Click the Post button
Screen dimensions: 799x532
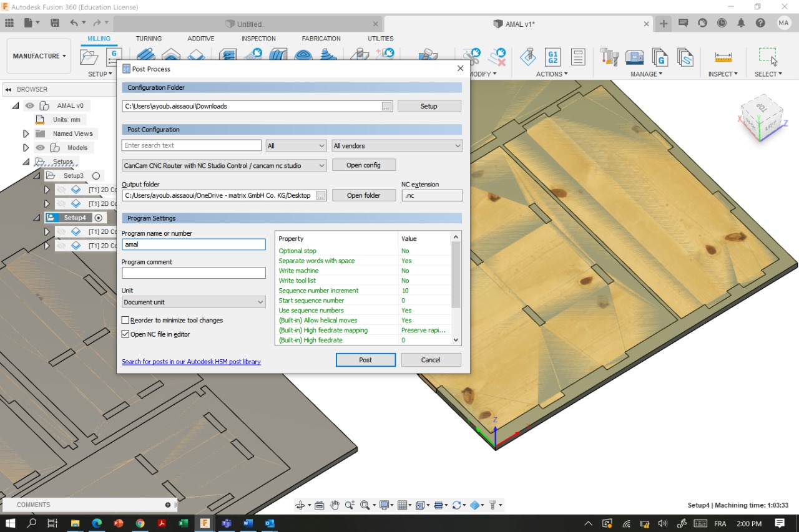365,360
